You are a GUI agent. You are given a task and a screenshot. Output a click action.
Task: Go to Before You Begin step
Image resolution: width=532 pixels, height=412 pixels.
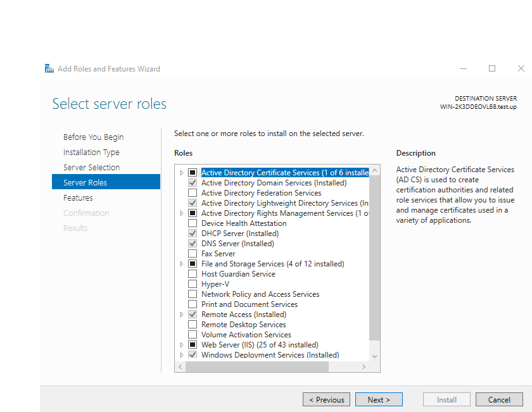(93, 137)
